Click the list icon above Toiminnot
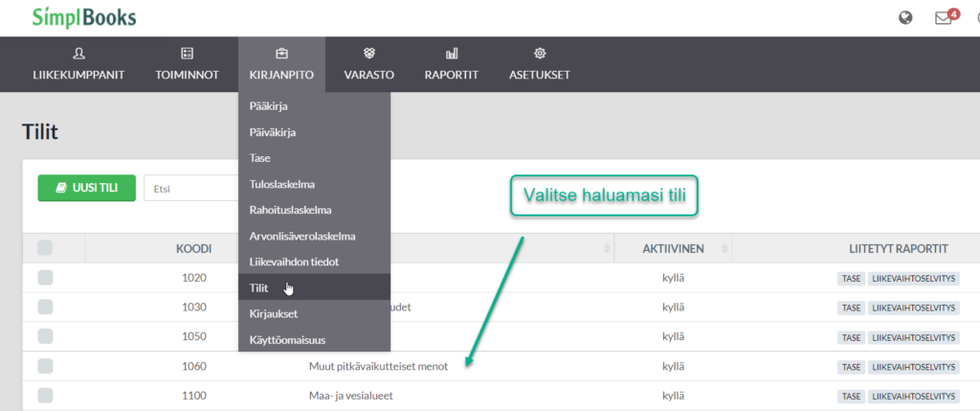This screenshot has width=980, height=411. click(187, 54)
